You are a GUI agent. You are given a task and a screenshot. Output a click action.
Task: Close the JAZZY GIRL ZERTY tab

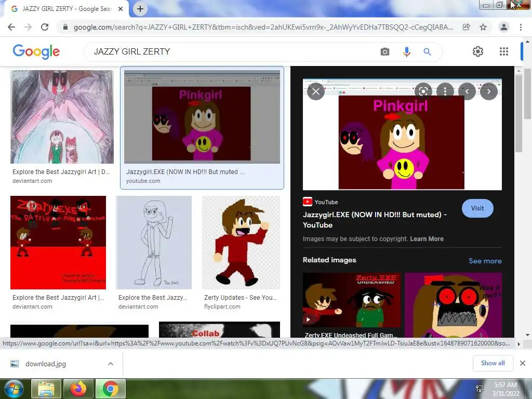121,9
